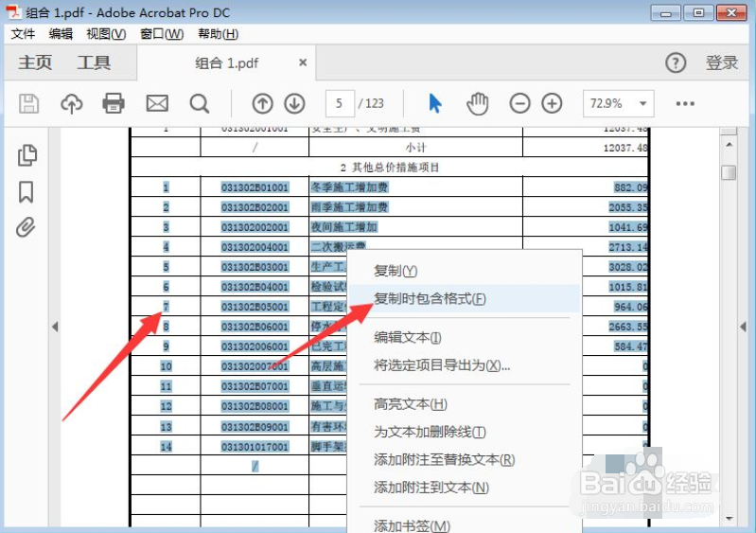Close the 组合 1.pdf tab
The image size is (756, 533).
303,62
